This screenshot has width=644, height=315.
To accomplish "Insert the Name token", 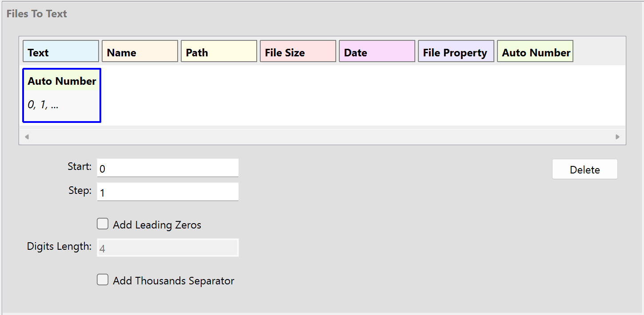I will [139, 51].
